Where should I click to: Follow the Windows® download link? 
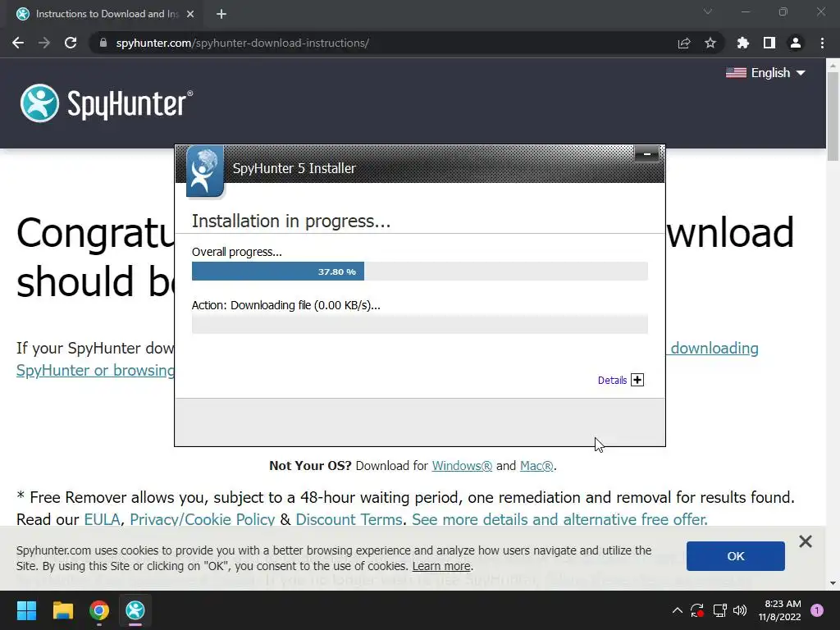tap(462, 466)
